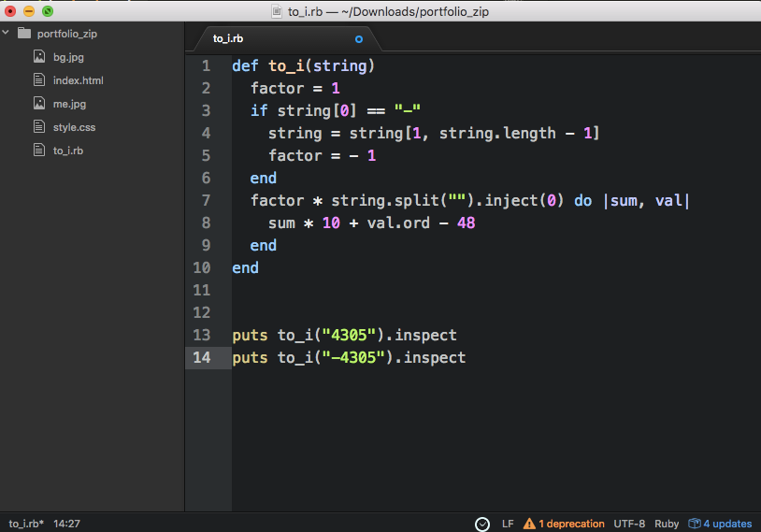The width and height of the screenshot is (761, 532).
Task: Click the to_i.rb file icon in sidebar
Action: click(x=39, y=150)
